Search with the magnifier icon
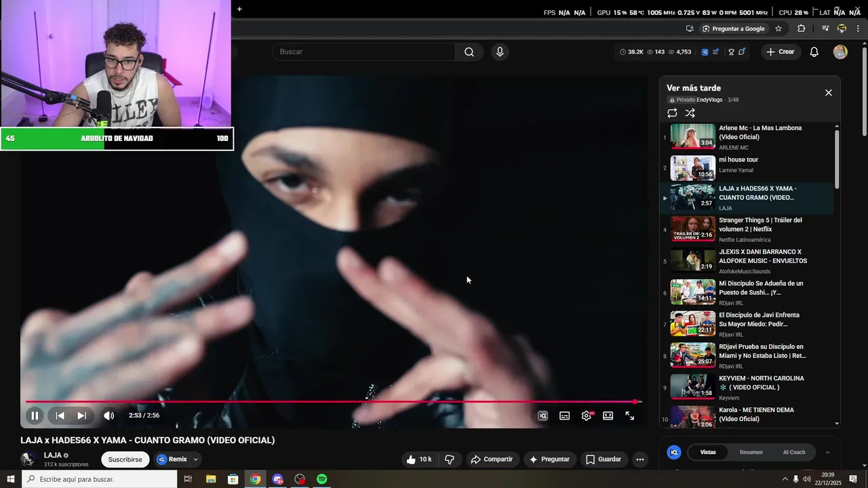The height and width of the screenshot is (488, 868). (469, 52)
